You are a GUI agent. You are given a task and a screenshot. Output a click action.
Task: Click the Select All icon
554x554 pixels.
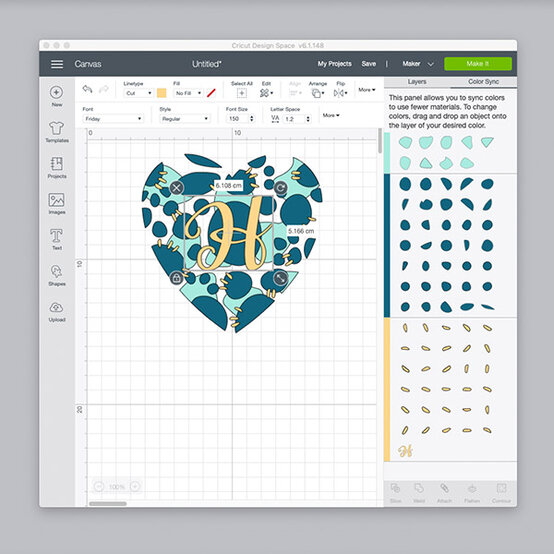tap(242, 93)
